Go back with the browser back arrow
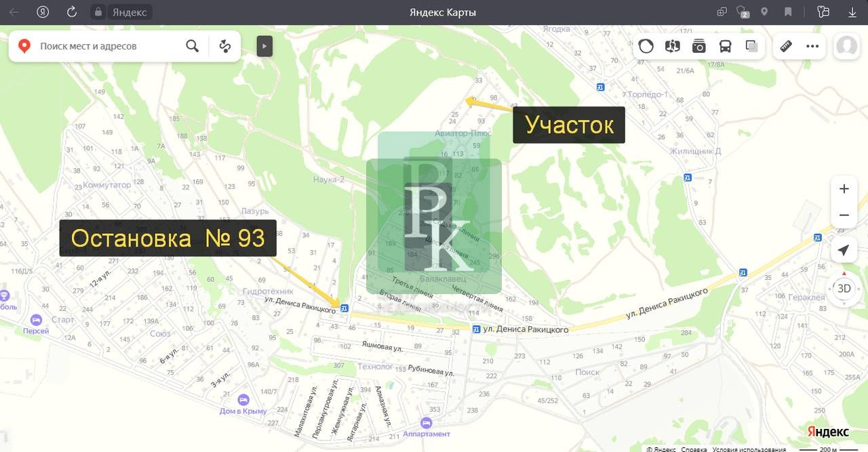Image resolution: width=868 pixels, height=452 pixels. (14, 12)
